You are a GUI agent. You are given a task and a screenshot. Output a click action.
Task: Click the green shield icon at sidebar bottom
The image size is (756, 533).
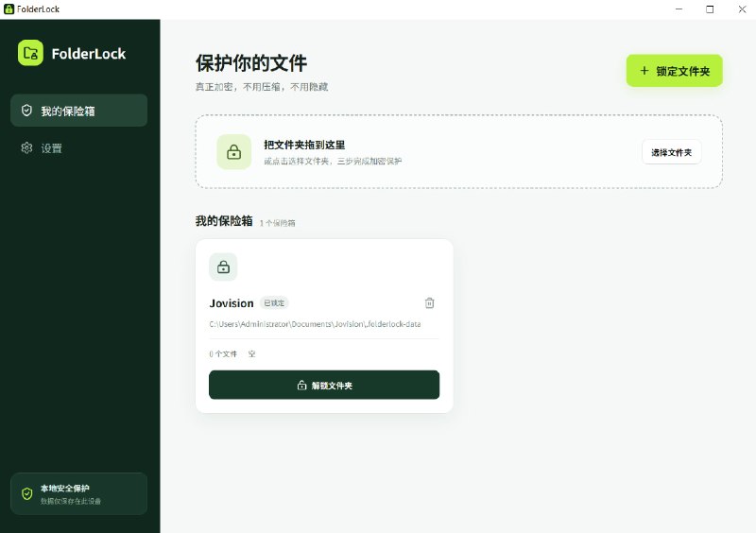27,494
